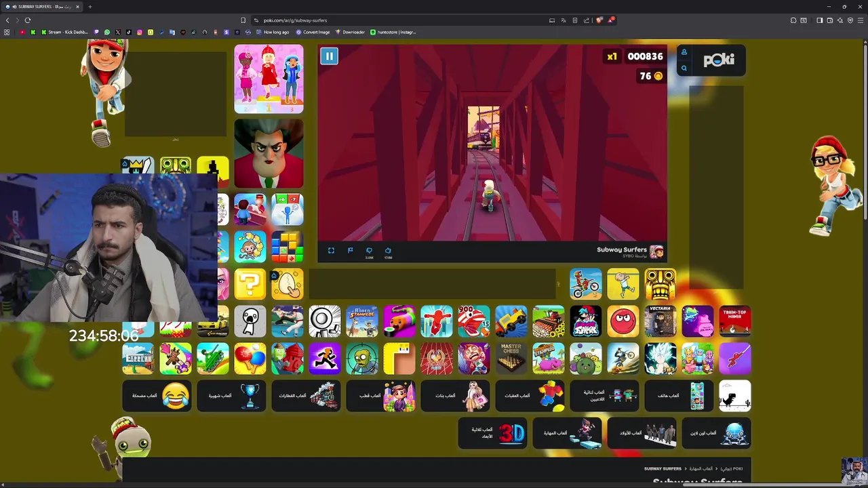Open the yellow question mark block game
Screen dimensions: 868x488
(250, 284)
